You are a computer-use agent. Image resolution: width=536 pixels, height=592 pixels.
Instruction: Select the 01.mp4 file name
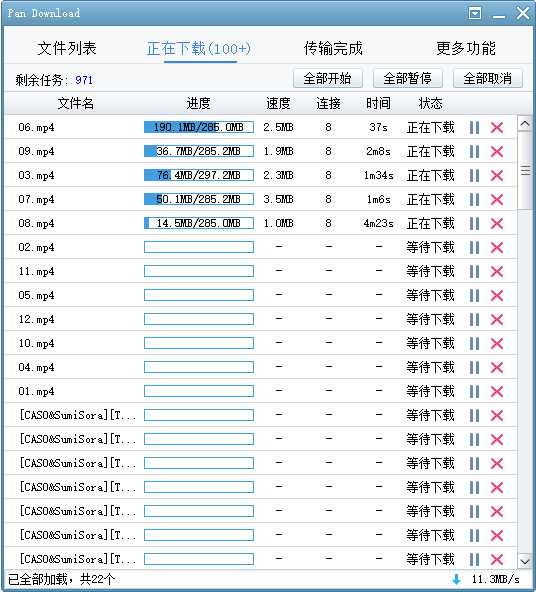click(x=36, y=392)
